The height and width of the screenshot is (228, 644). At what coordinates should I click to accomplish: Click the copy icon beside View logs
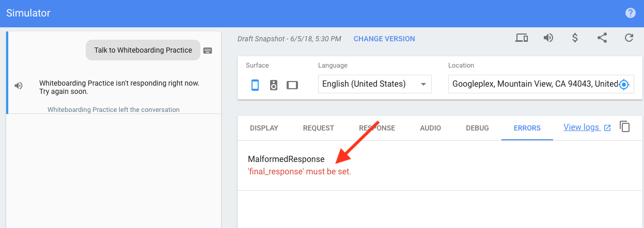[x=625, y=127]
